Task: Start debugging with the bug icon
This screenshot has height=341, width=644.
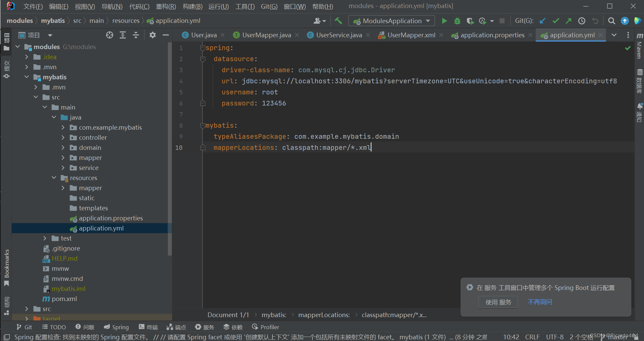Action: [457, 20]
